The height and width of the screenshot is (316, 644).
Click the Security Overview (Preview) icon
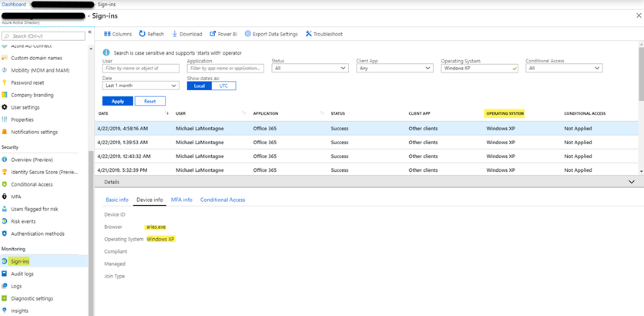5,160
